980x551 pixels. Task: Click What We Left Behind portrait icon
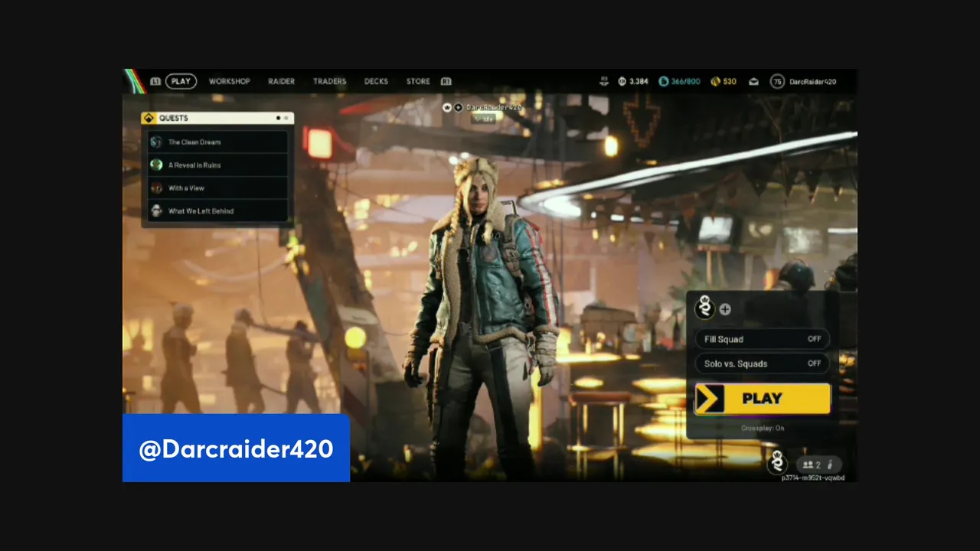[x=156, y=210]
